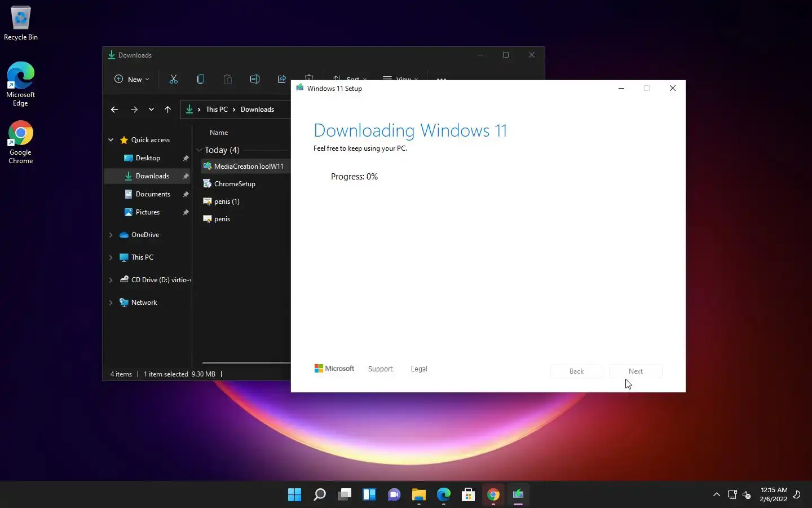Expand the OneDrive tree node
The width and height of the screenshot is (812, 508).
111,235
